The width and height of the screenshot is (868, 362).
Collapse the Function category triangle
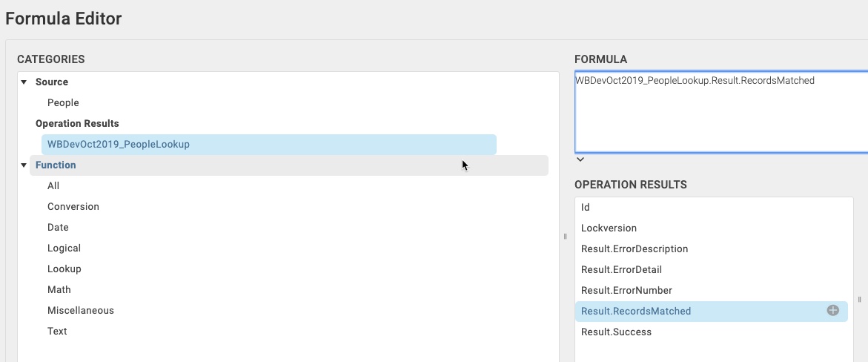pos(24,165)
